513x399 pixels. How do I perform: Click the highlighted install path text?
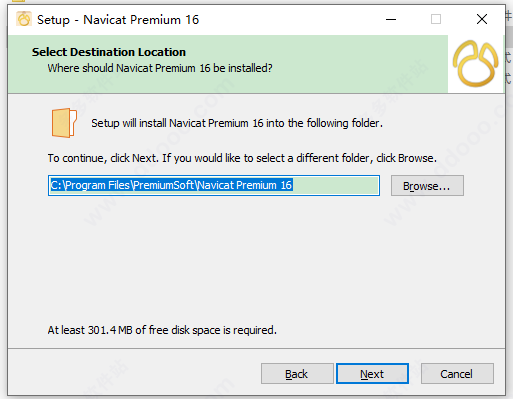171,185
